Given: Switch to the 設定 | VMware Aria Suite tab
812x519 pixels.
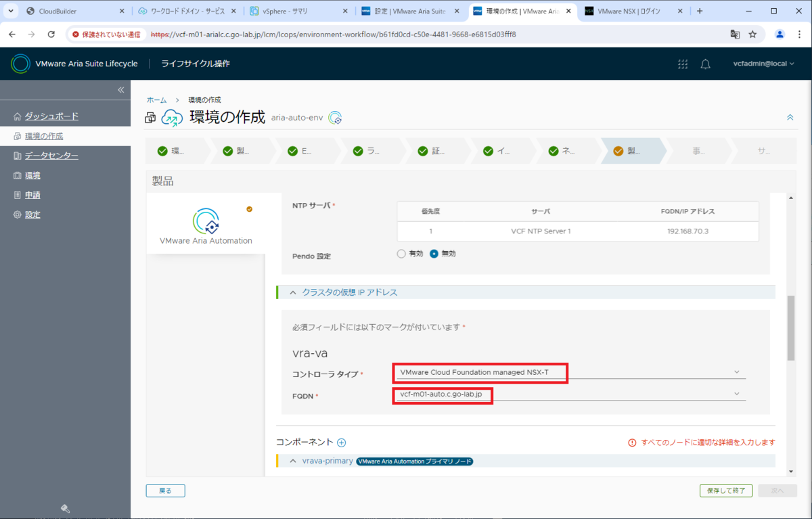Looking at the screenshot, I should pos(410,11).
